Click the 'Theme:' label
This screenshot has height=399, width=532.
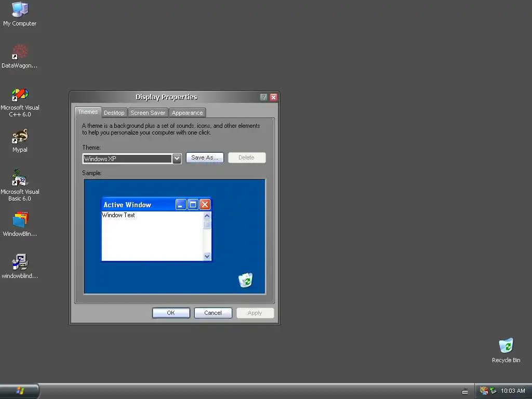(x=91, y=148)
